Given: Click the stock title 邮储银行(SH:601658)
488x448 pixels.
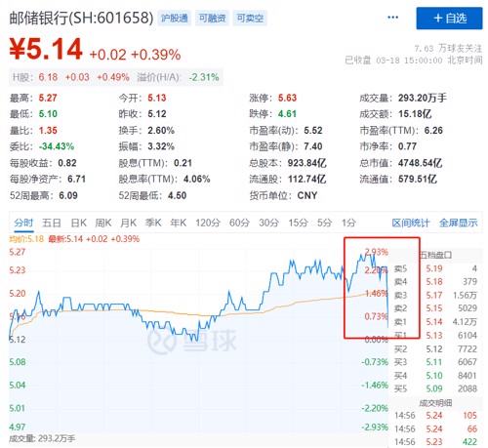Looking at the screenshot, I should pyautogui.click(x=81, y=18).
